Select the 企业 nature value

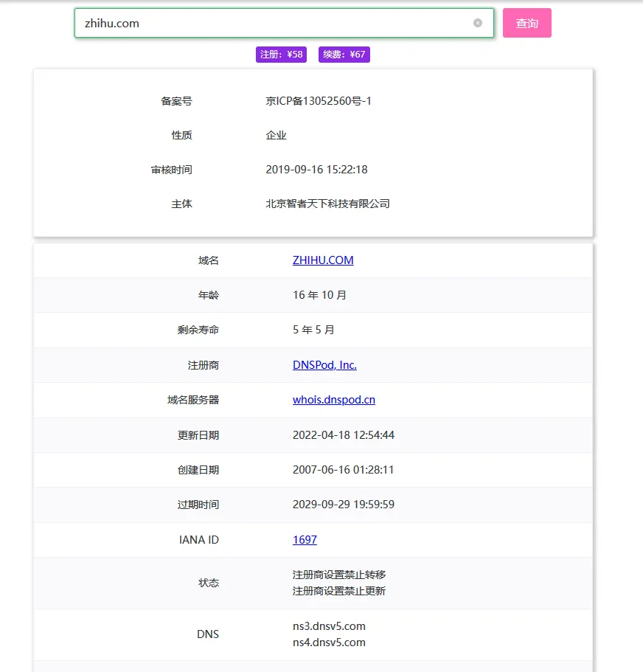click(x=276, y=136)
